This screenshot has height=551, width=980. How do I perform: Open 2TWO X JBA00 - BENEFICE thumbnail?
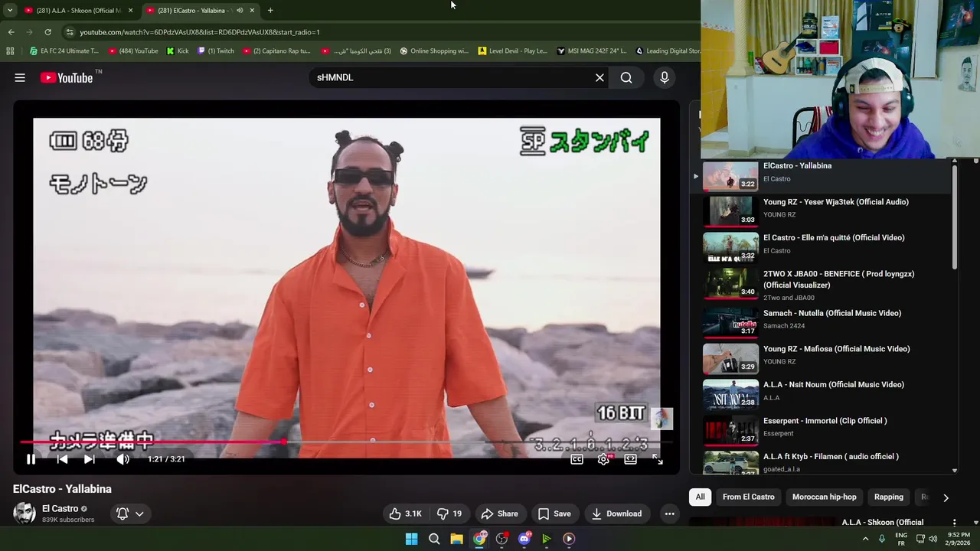(x=730, y=283)
